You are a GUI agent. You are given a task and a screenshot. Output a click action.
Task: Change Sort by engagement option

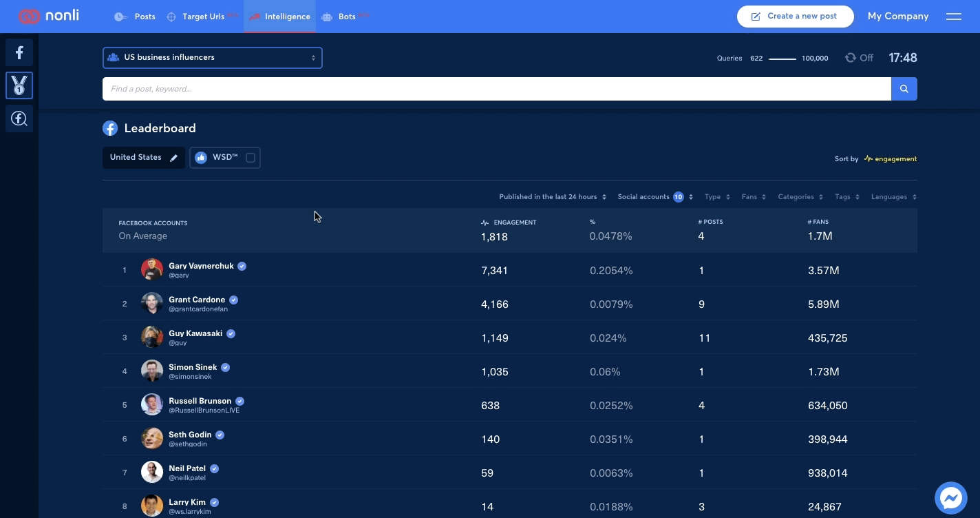pyautogui.click(x=891, y=159)
